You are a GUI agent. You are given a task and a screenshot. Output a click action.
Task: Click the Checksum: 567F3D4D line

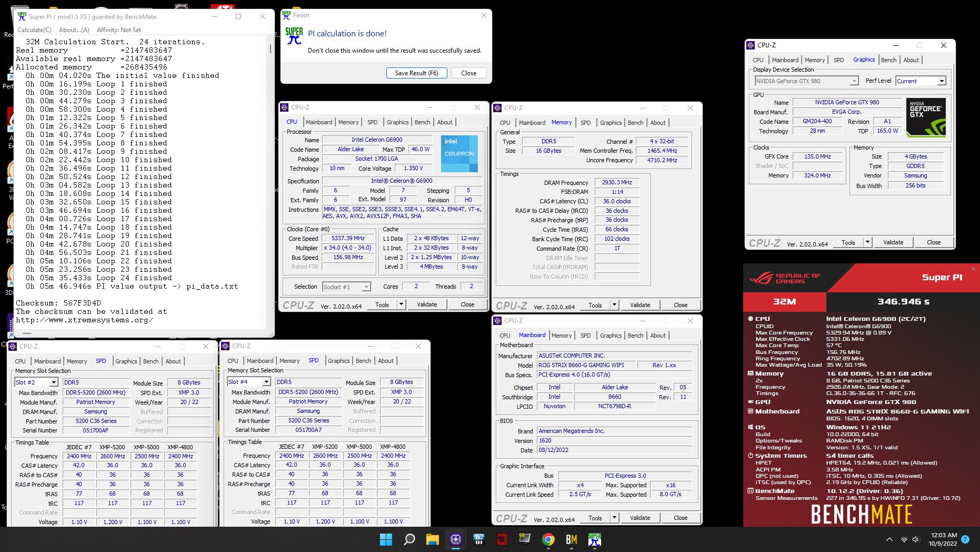coord(58,303)
